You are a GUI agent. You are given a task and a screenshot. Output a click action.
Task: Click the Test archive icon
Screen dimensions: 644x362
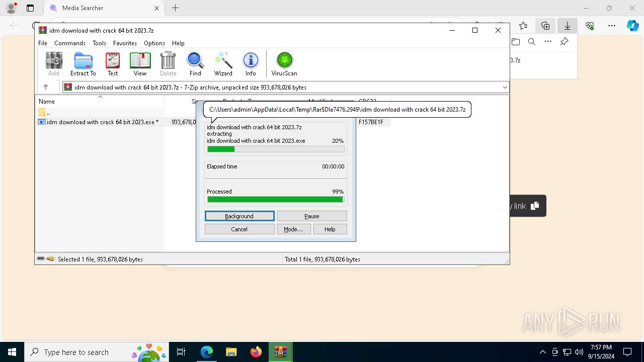click(113, 64)
